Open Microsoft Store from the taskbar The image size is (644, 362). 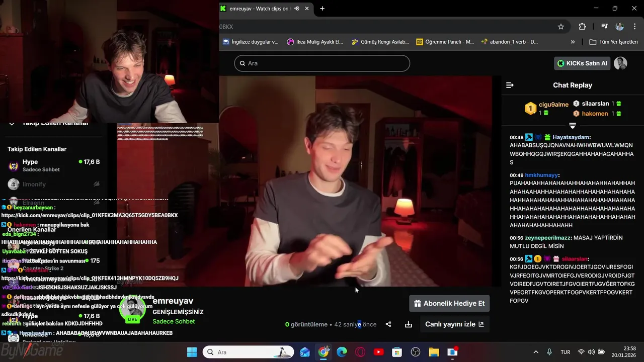[x=397, y=352]
